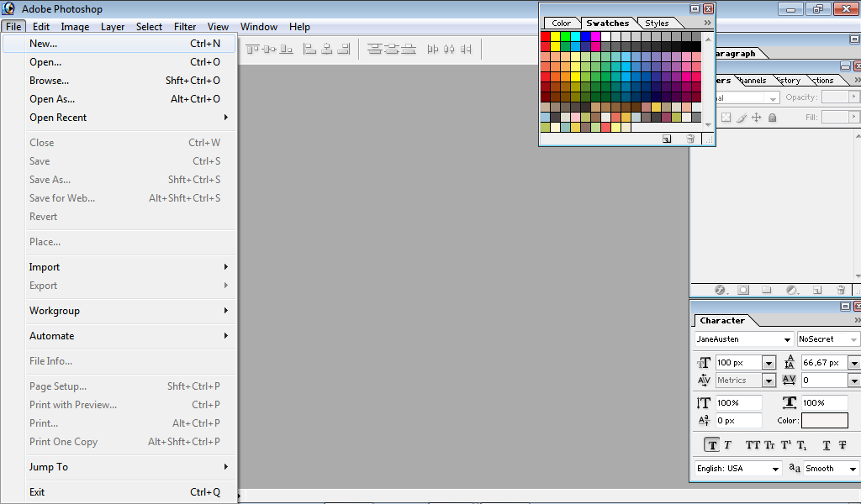The width and height of the screenshot is (861, 504).
Task: Open the Metrics kerning dropdown
Action: 769,380
